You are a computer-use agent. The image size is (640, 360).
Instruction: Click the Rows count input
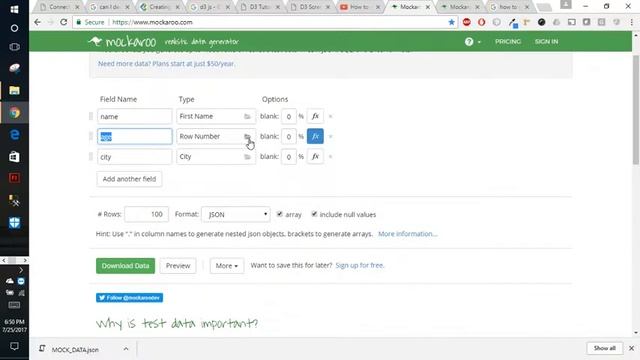(147, 214)
